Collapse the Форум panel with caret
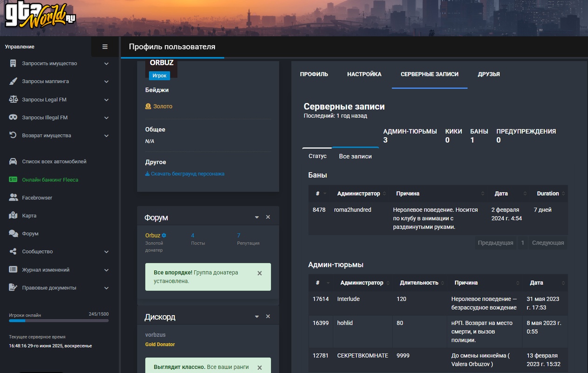This screenshot has height=373, width=588. click(x=257, y=218)
